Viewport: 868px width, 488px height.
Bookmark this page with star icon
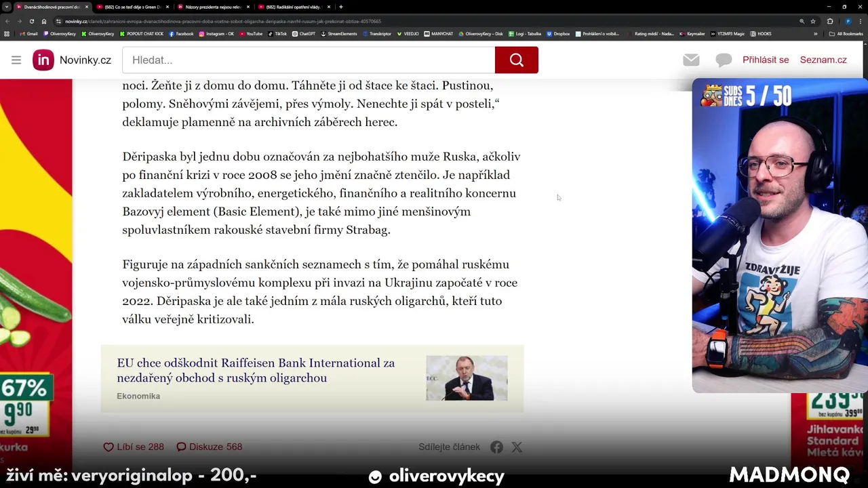pos(813,21)
